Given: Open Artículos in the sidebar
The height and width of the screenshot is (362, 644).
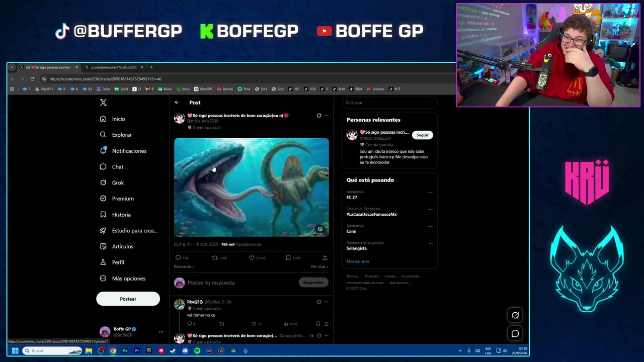Looking at the screenshot, I should pos(116,246).
